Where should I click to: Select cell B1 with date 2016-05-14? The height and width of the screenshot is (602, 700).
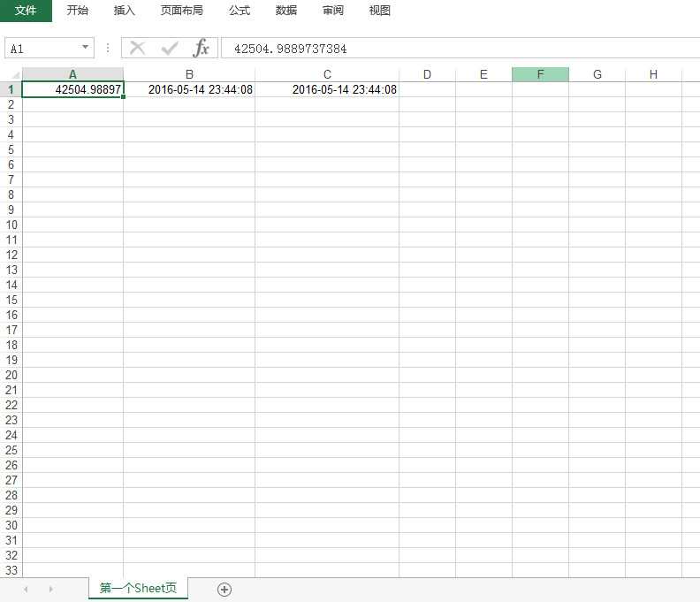189,89
